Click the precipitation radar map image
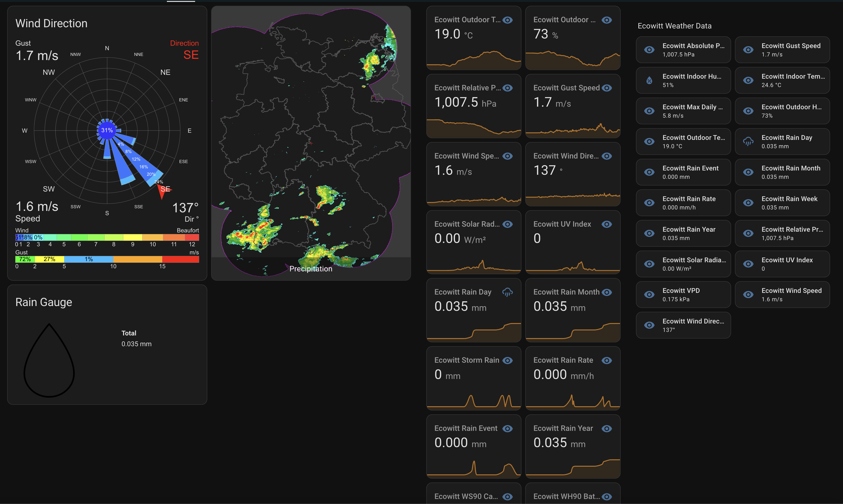The image size is (843, 504). pyautogui.click(x=311, y=143)
